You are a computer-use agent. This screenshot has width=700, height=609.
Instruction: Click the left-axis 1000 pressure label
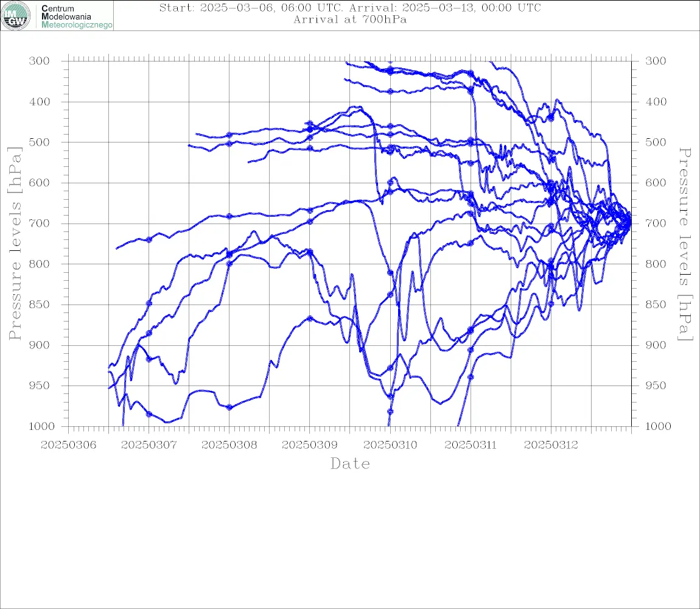pyautogui.click(x=42, y=426)
